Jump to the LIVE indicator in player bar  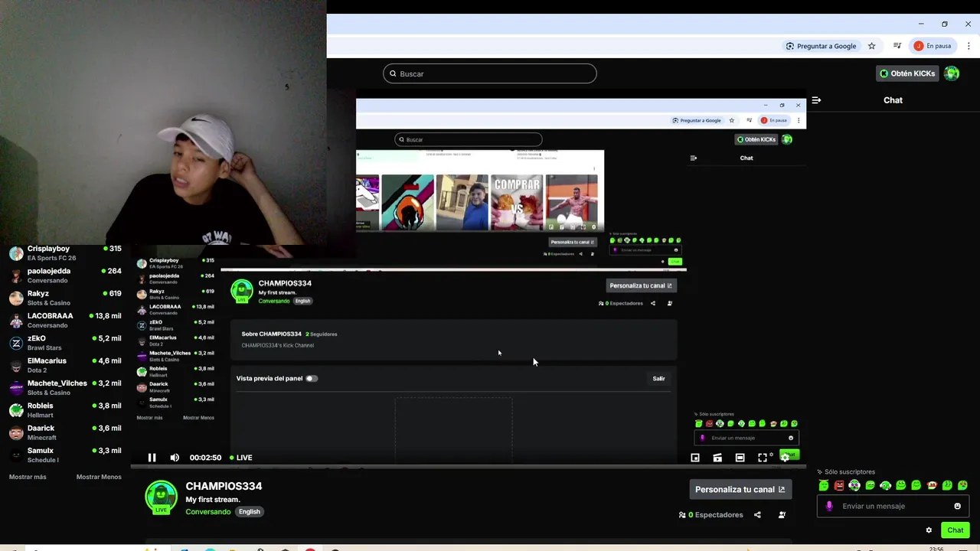tap(240, 458)
